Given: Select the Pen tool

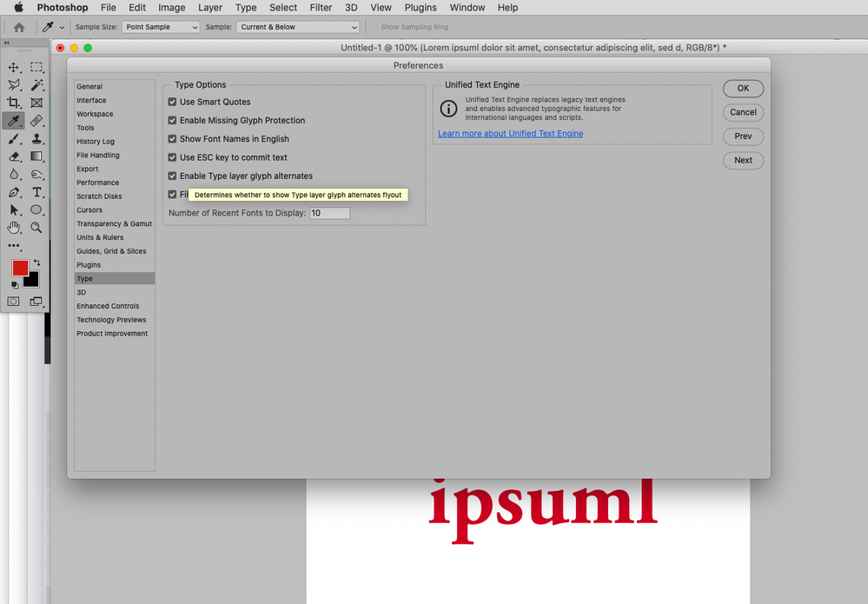Looking at the screenshot, I should tap(13, 193).
